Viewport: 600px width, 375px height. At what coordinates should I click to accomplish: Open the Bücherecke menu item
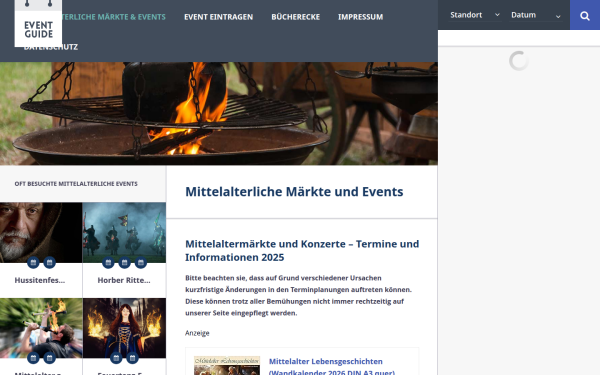295,17
